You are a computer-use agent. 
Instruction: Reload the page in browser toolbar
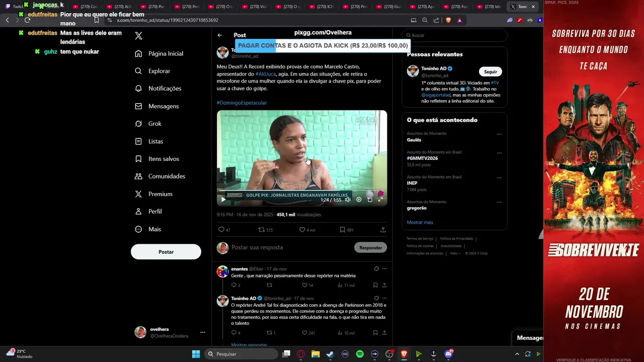coord(27,20)
